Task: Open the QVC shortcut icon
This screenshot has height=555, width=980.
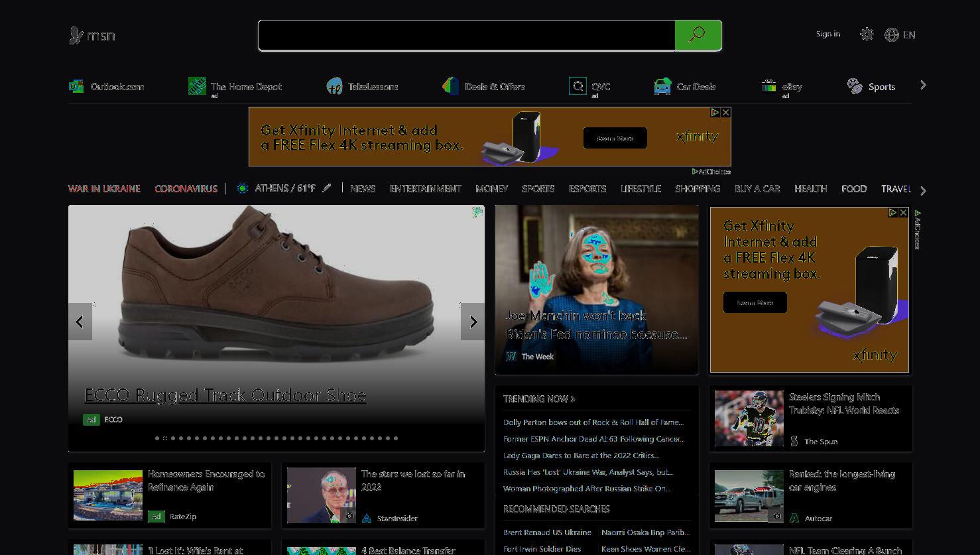Action: point(578,86)
